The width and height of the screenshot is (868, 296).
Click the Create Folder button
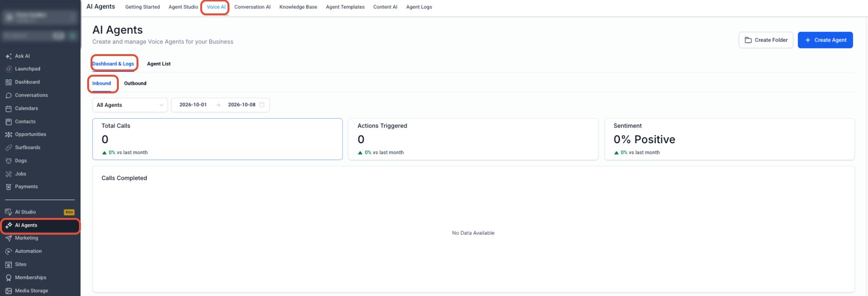point(766,40)
